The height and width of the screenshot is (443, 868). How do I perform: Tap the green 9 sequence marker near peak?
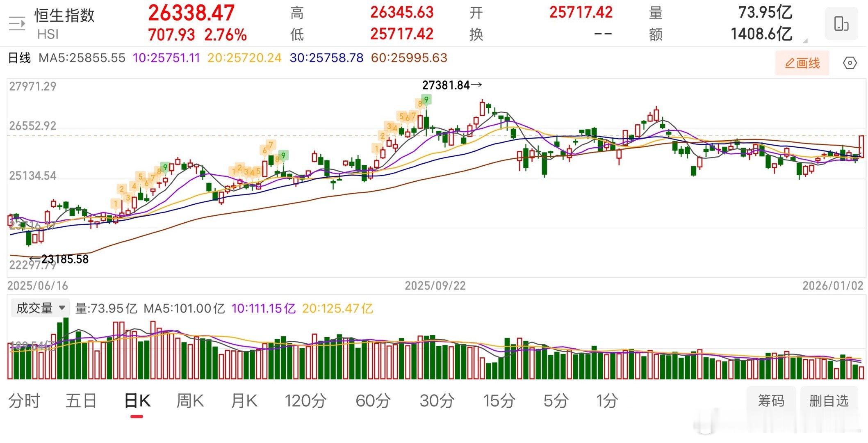pyautogui.click(x=426, y=100)
